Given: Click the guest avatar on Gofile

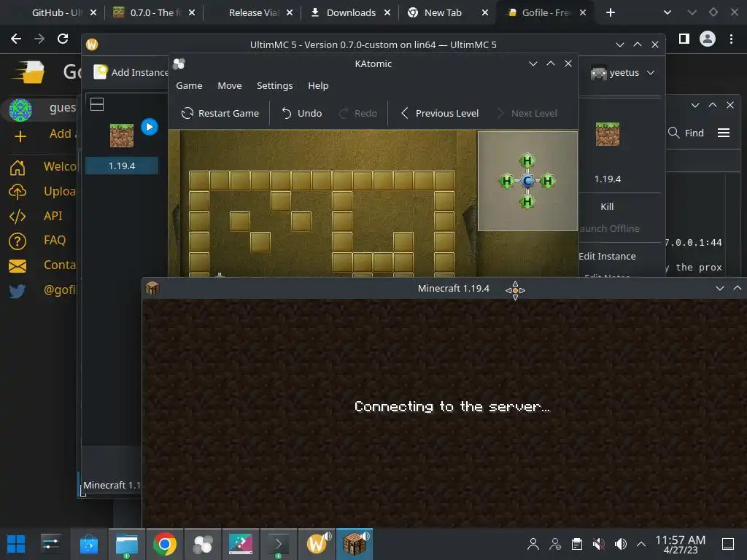Looking at the screenshot, I should coord(20,109).
